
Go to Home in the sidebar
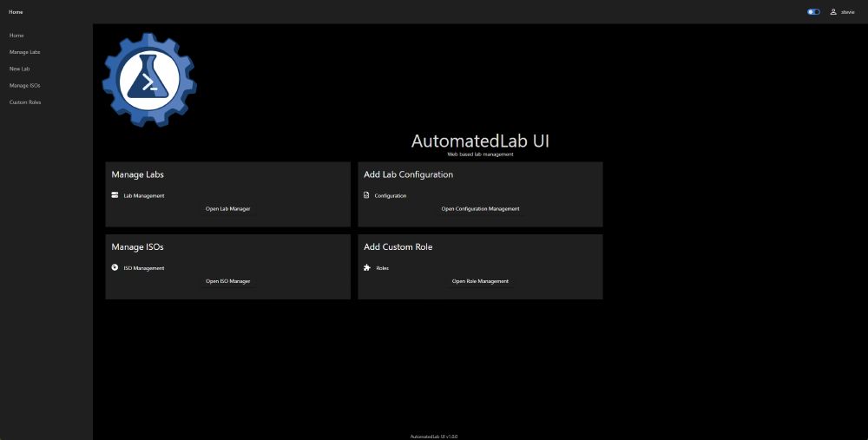[x=16, y=36]
